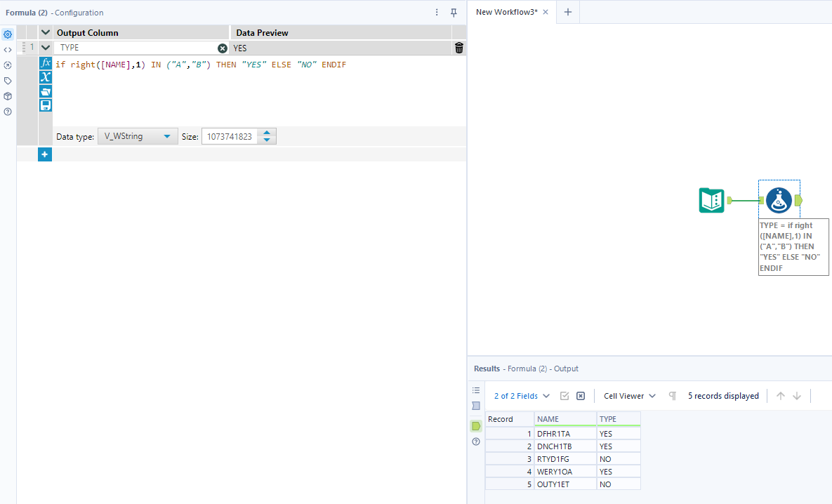Screen dimensions: 832x504
Task: Open the Functions panel in the Formula editor
Action: pos(45,64)
